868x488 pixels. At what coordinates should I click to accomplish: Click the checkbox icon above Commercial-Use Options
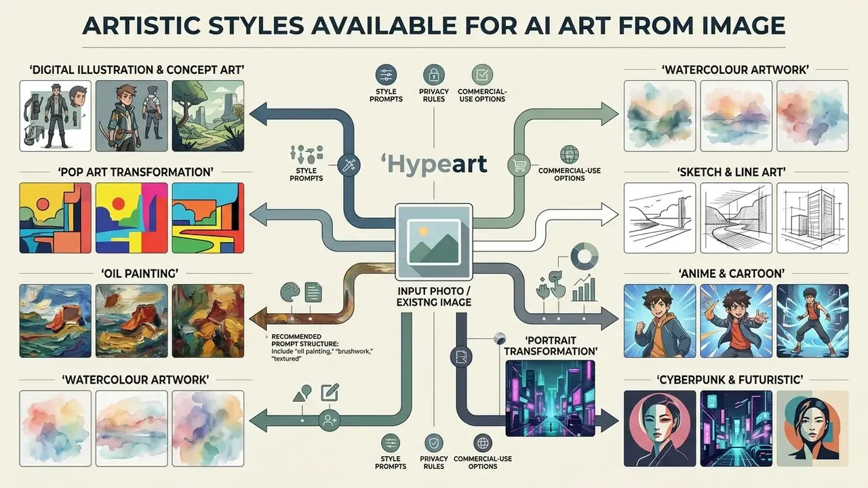[x=481, y=74]
